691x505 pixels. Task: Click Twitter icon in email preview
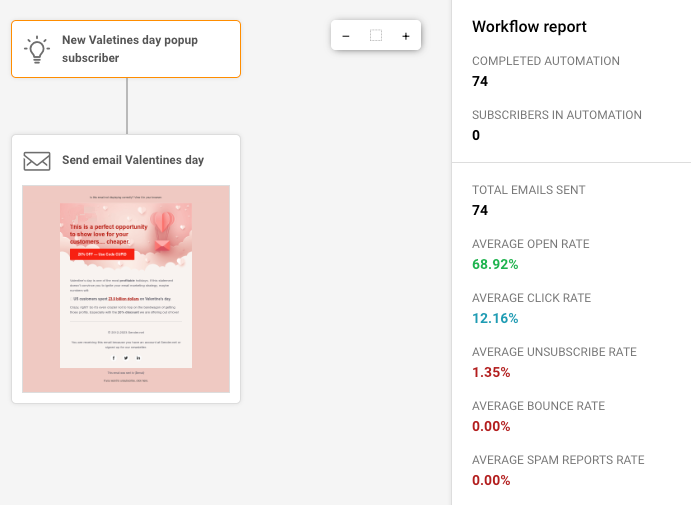[x=125, y=357]
